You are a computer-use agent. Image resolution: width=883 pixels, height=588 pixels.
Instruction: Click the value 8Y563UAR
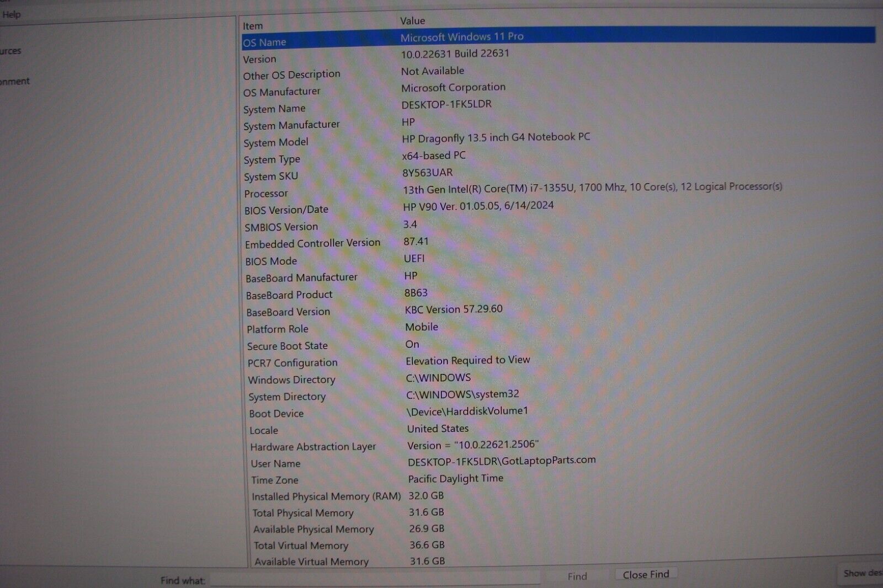tap(427, 173)
